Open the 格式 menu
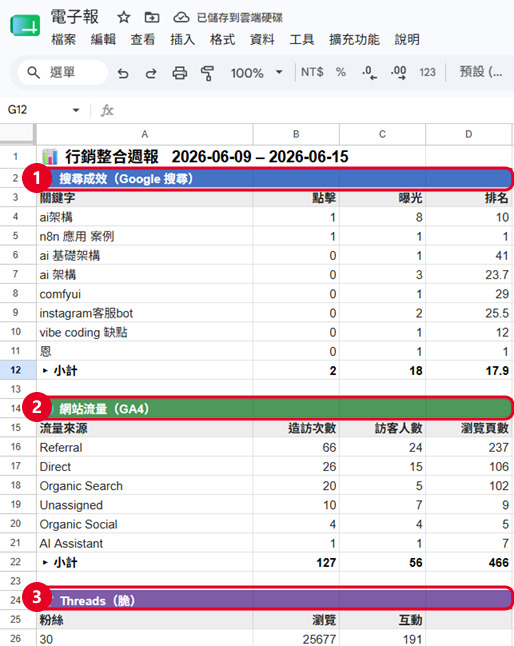 pyautogui.click(x=222, y=40)
